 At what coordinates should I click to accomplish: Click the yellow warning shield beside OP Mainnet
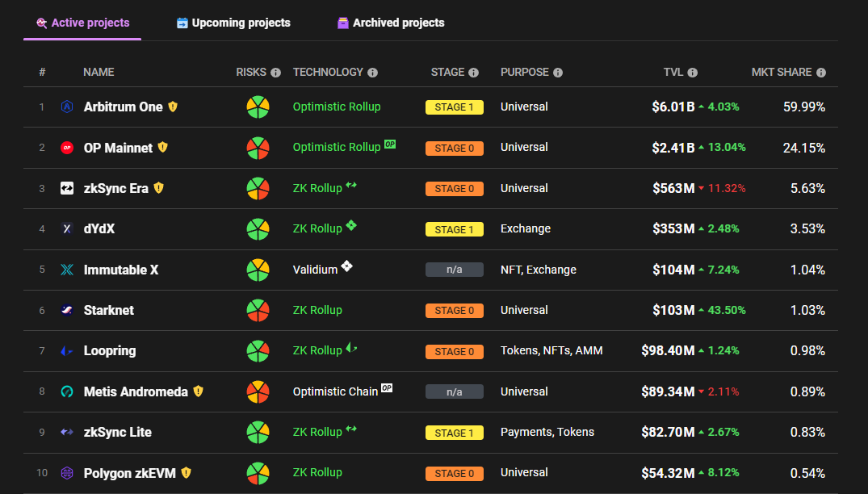pos(162,148)
